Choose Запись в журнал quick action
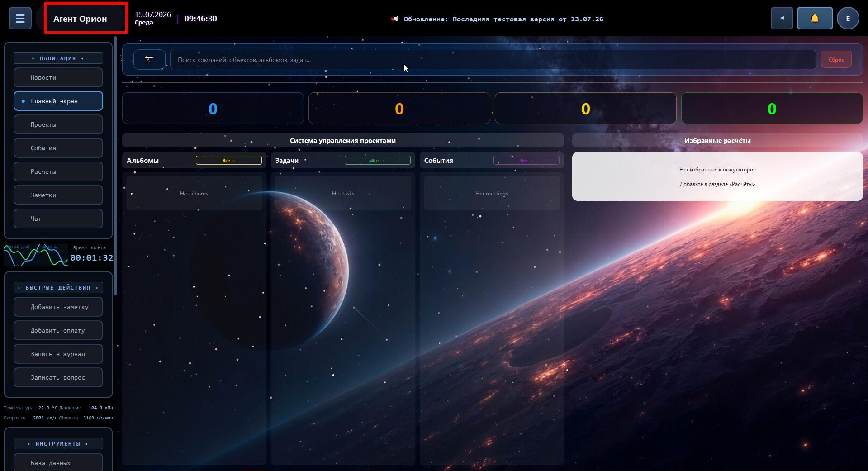The width and height of the screenshot is (868, 471). coord(58,354)
